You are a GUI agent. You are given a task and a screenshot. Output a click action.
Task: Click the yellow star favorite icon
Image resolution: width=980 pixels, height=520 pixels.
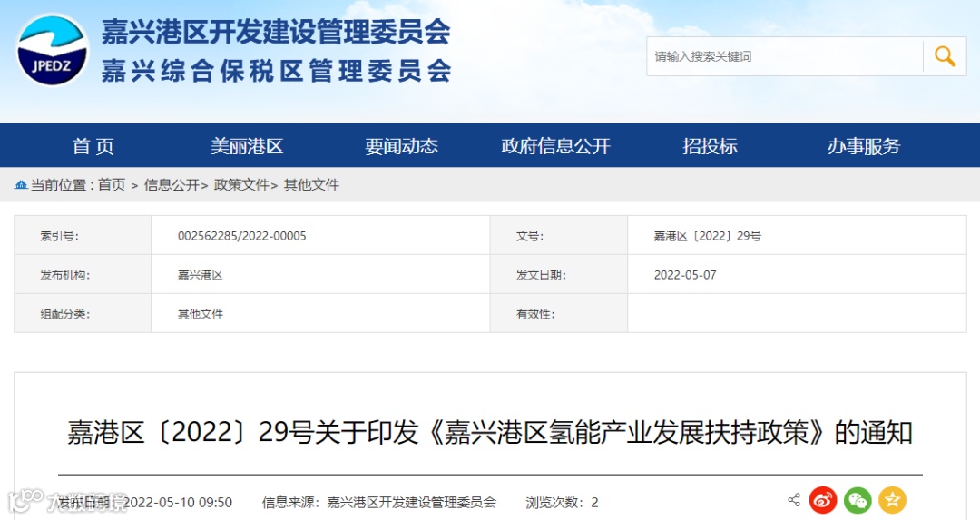point(892,500)
